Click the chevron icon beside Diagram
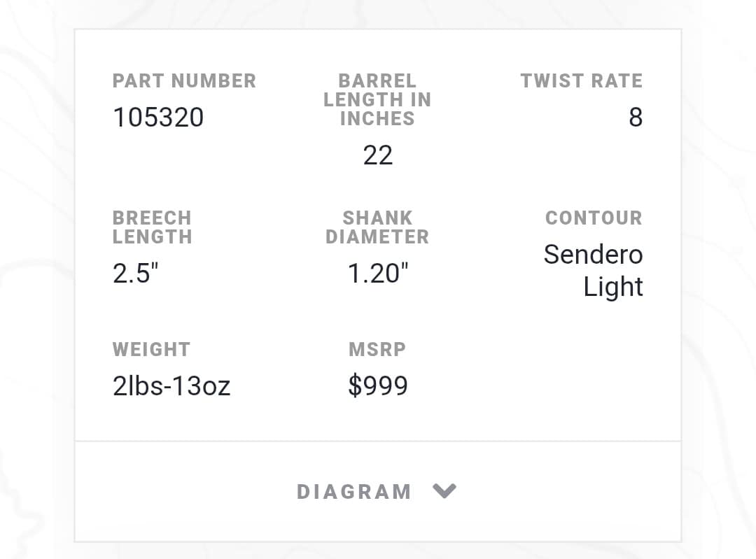This screenshot has height=559, width=756. (x=444, y=490)
